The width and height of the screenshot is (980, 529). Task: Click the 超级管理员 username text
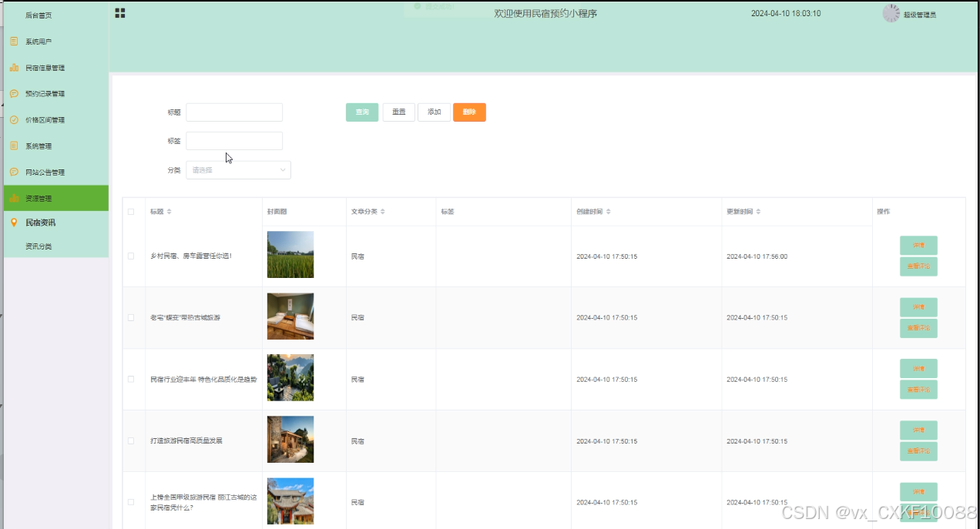[920, 15]
